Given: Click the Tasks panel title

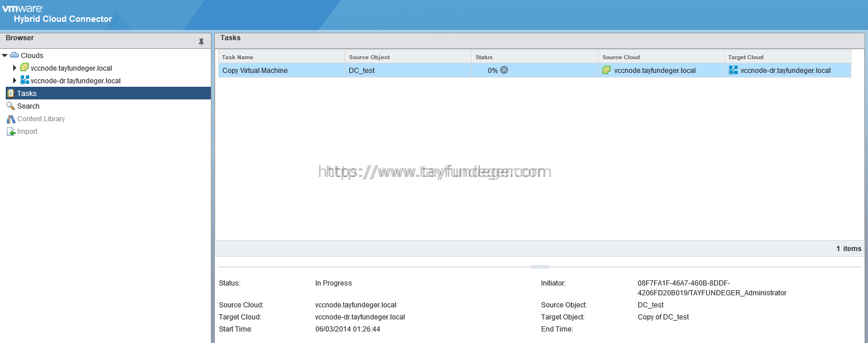Looking at the screenshot, I should pyautogui.click(x=230, y=38).
